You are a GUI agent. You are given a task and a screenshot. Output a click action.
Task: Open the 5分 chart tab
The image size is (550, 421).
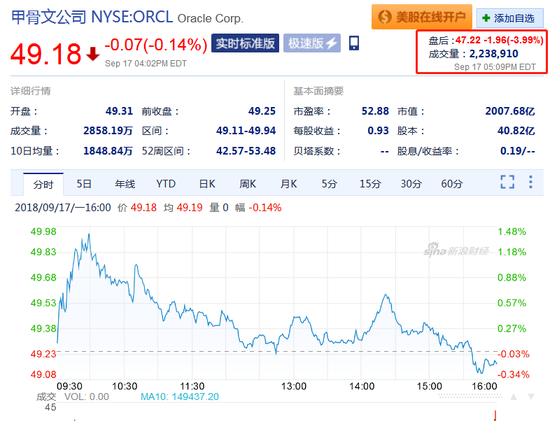[329, 184]
